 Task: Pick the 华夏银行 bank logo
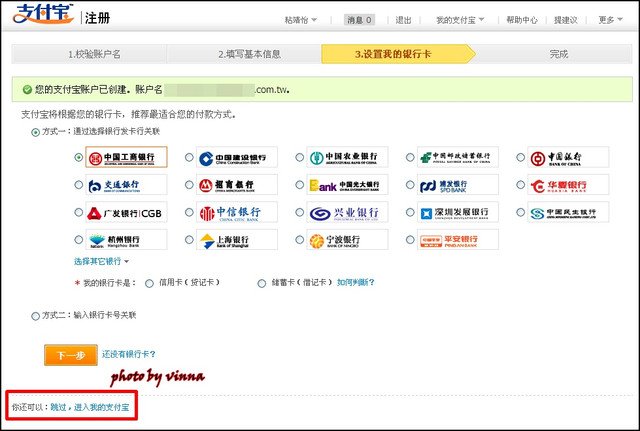click(568, 185)
